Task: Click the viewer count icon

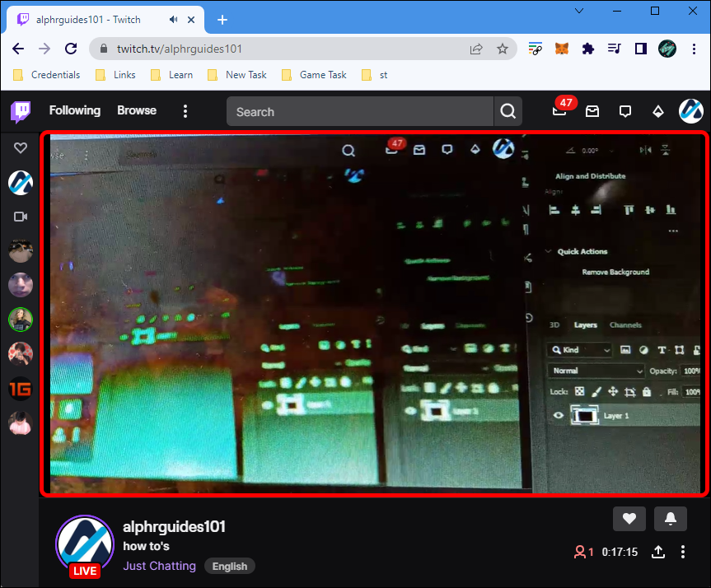Action: pos(580,552)
